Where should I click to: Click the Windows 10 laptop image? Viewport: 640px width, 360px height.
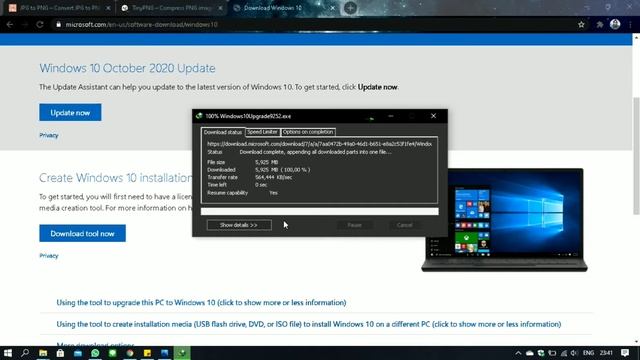(504, 220)
